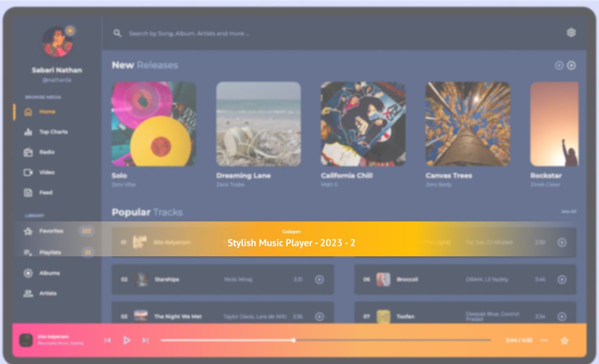Click the Zero Body artist name
Viewport: 599px width, 364px height.
coord(439,185)
